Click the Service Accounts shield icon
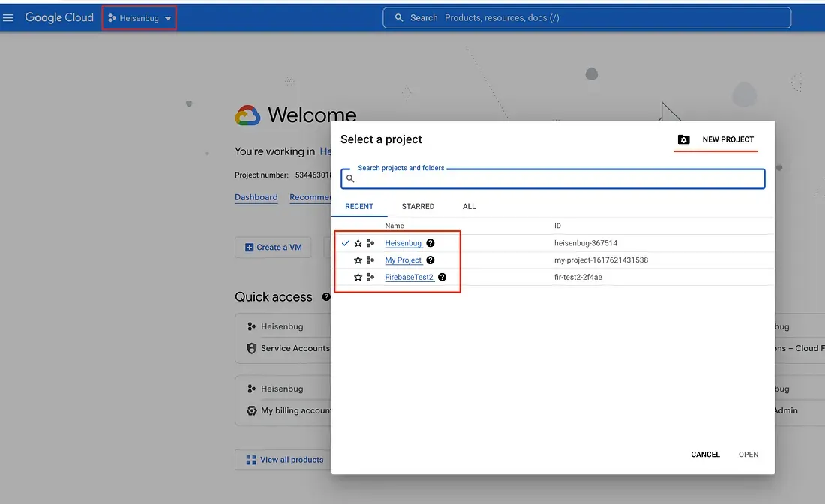825x504 pixels. (x=252, y=348)
